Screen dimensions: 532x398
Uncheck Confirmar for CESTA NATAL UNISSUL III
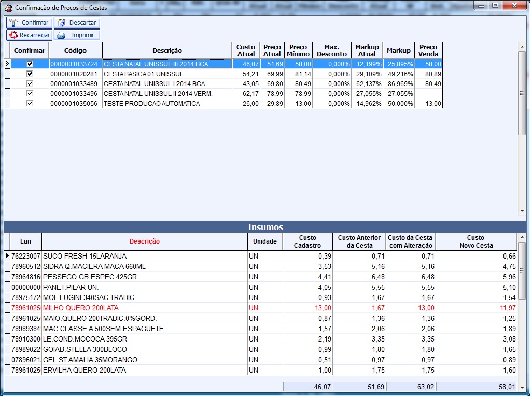pos(30,64)
